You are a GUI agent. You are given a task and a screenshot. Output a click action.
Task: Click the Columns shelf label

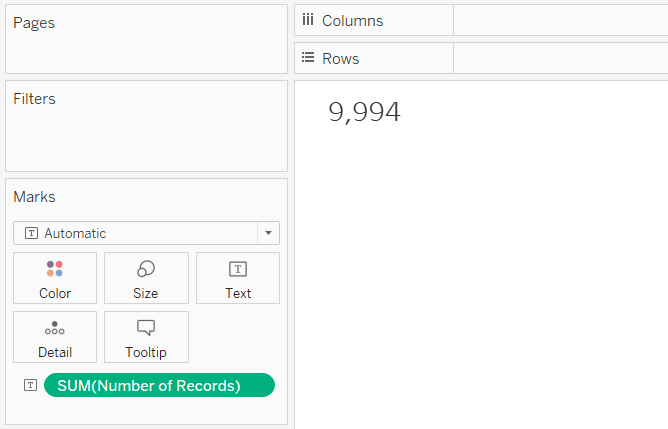[x=352, y=20]
